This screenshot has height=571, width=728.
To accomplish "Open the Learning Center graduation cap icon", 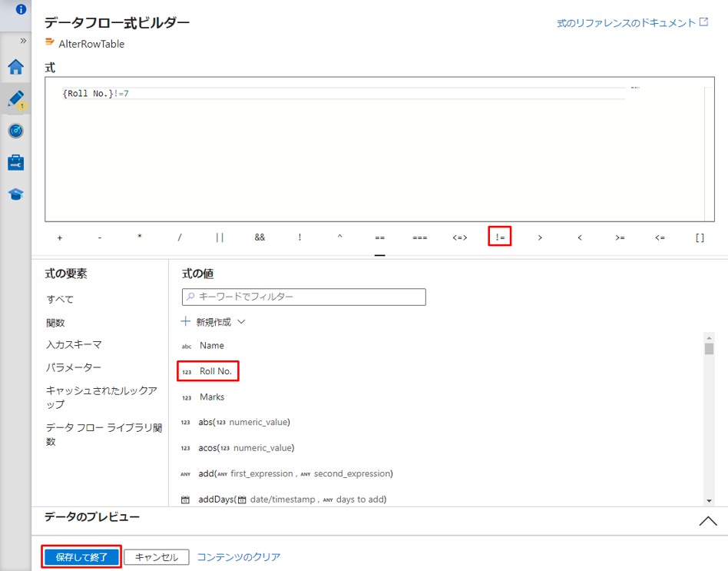I will pos(15,194).
